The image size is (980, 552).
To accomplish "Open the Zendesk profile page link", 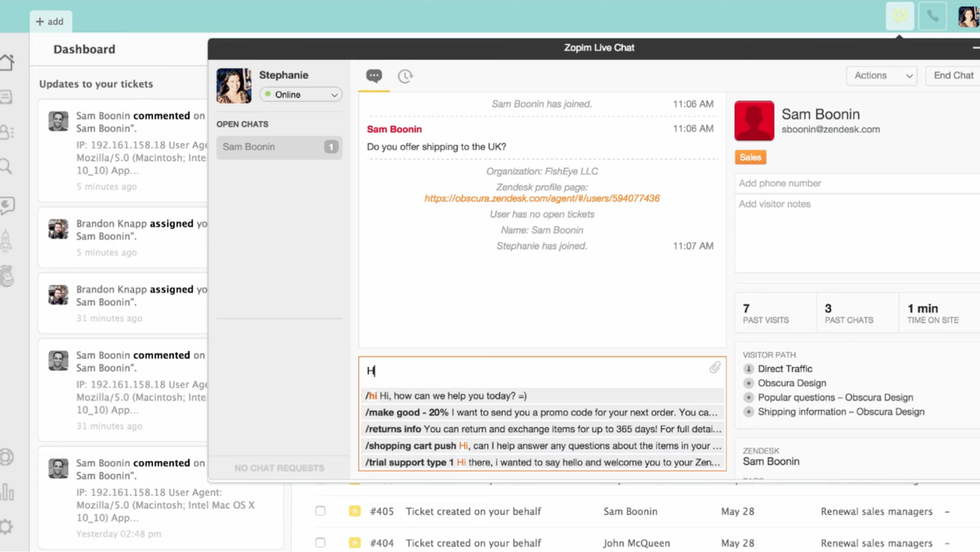I will click(x=542, y=199).
